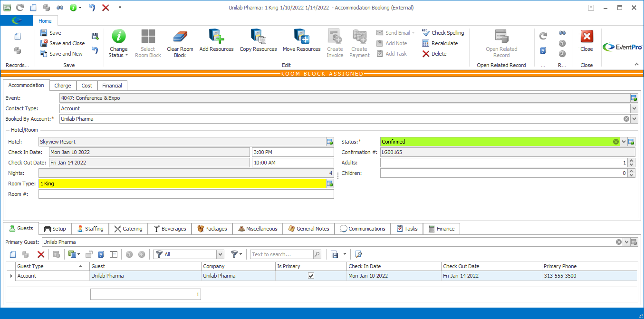Click the refresh icon in the title bar
The width and height of the screenshot is (644, 319).
tap(20, 8)
